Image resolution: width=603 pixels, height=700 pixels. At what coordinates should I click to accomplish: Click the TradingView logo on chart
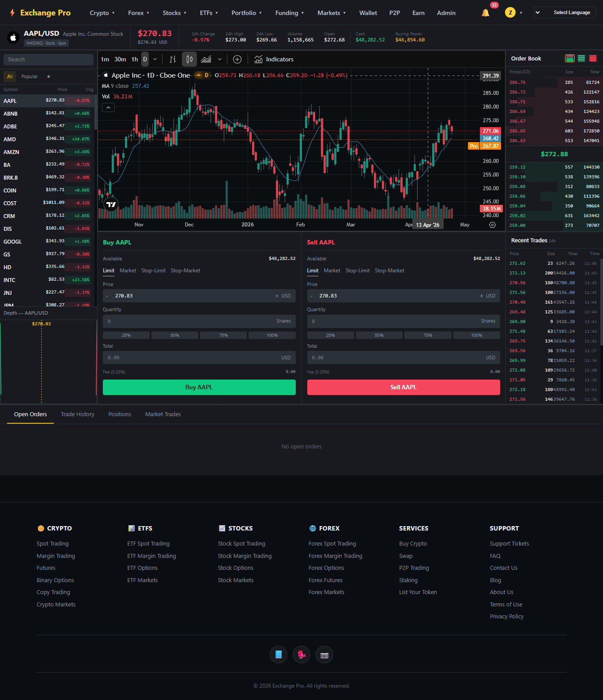tap(111, 204)
